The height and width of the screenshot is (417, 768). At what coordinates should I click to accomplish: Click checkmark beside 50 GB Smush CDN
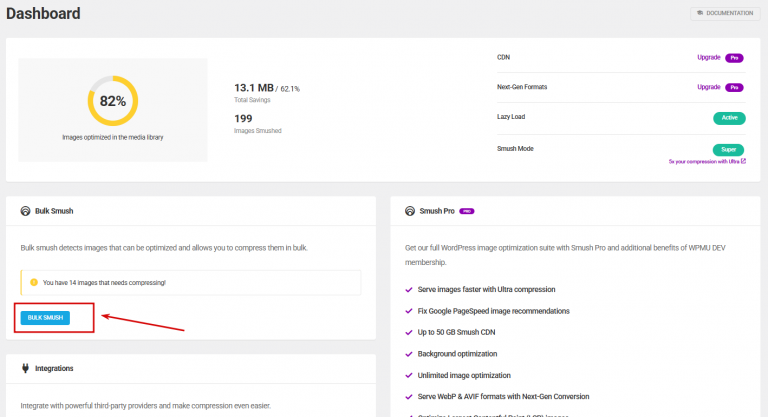point(409,332)
